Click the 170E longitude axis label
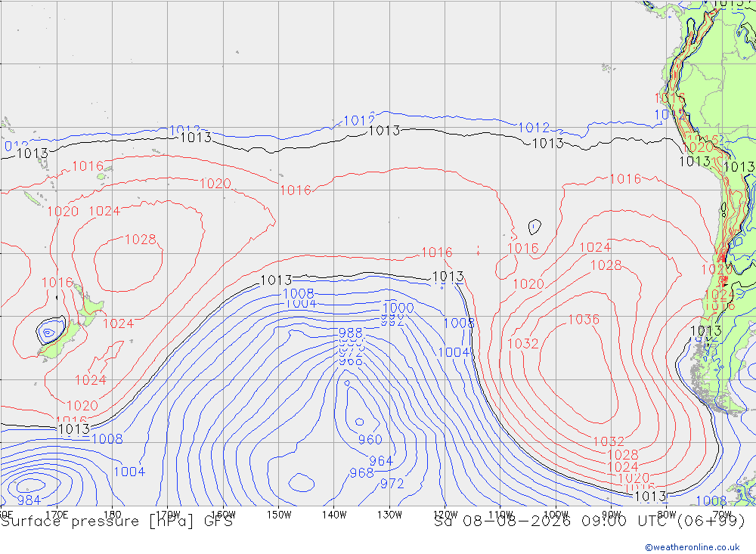 57,515
